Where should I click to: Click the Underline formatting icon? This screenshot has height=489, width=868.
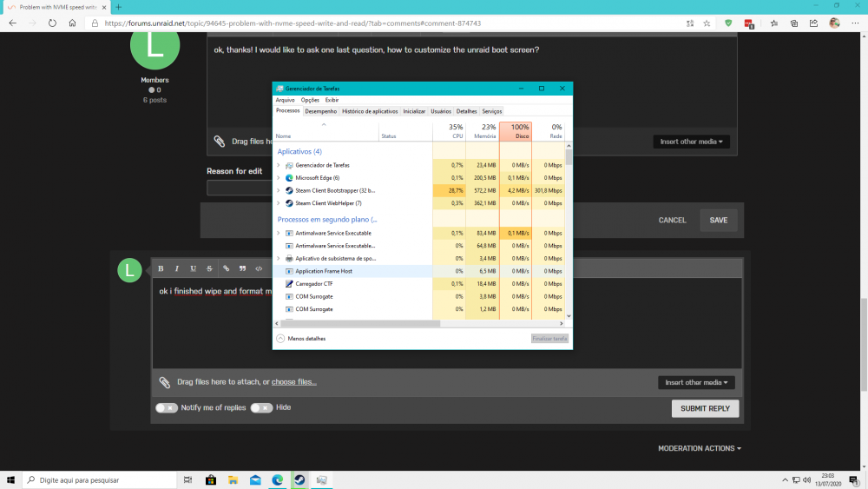tap(194, 268)
